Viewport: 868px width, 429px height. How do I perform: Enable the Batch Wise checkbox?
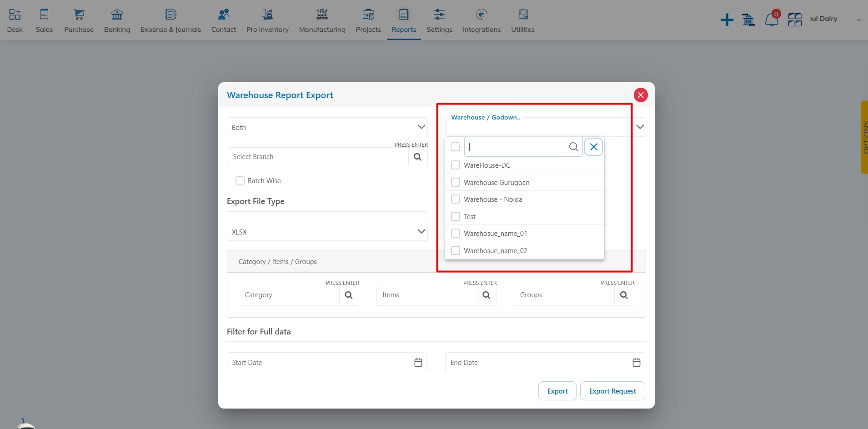coord(240,181)
